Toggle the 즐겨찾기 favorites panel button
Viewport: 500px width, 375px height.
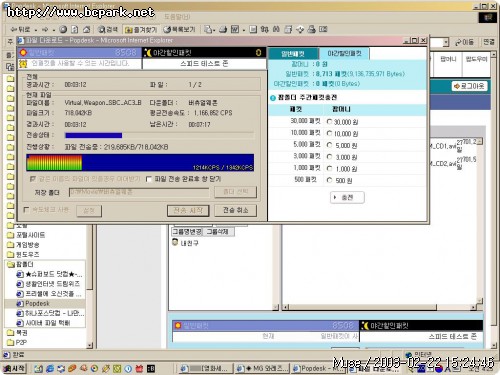[141, 30]
